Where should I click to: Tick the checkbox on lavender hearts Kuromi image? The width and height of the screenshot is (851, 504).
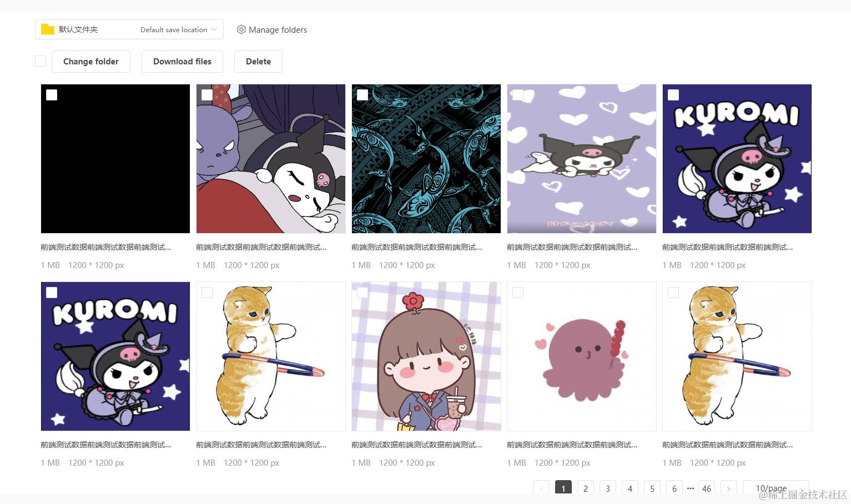point(518,95)
